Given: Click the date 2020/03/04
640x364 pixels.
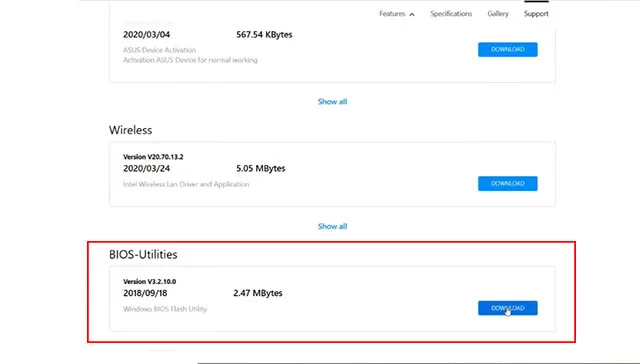Looking at the screenshot, I should [147, 35].
